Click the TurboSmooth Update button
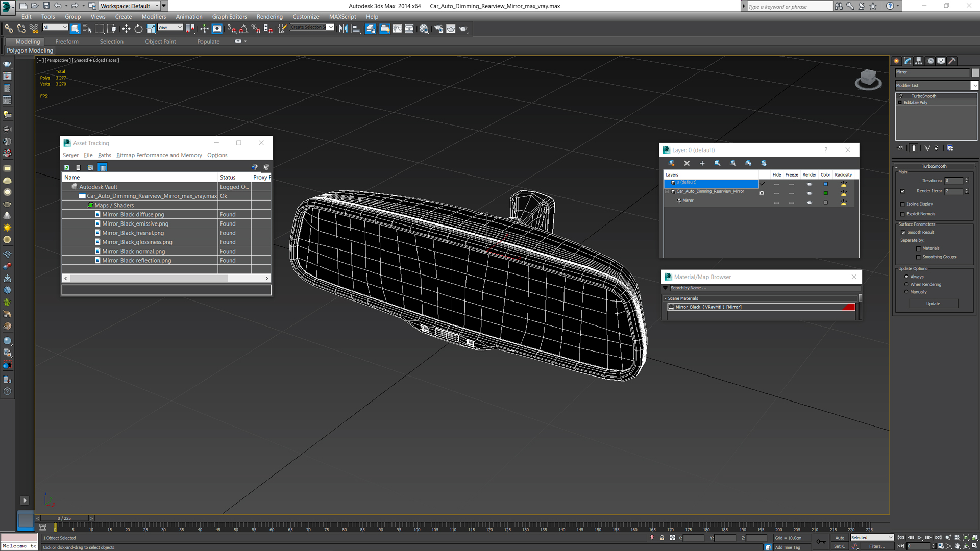980x551 pixels. coord(933,304)
